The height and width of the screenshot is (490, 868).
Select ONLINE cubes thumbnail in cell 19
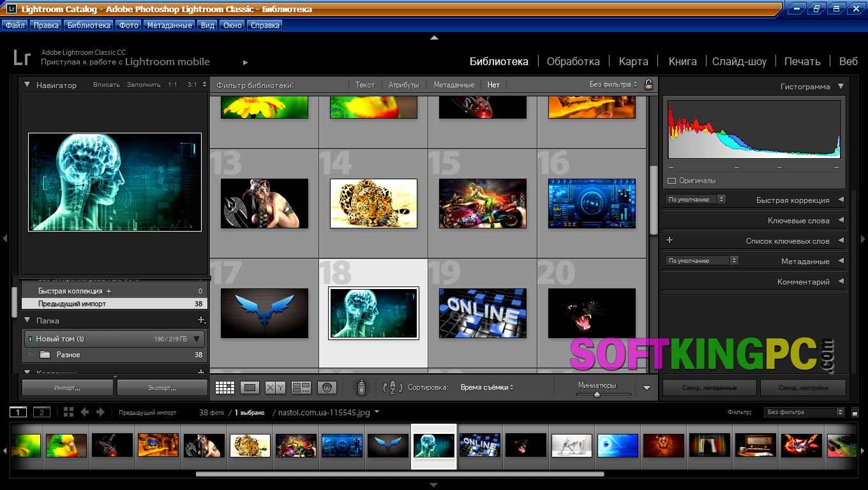[x=483, y=313]
